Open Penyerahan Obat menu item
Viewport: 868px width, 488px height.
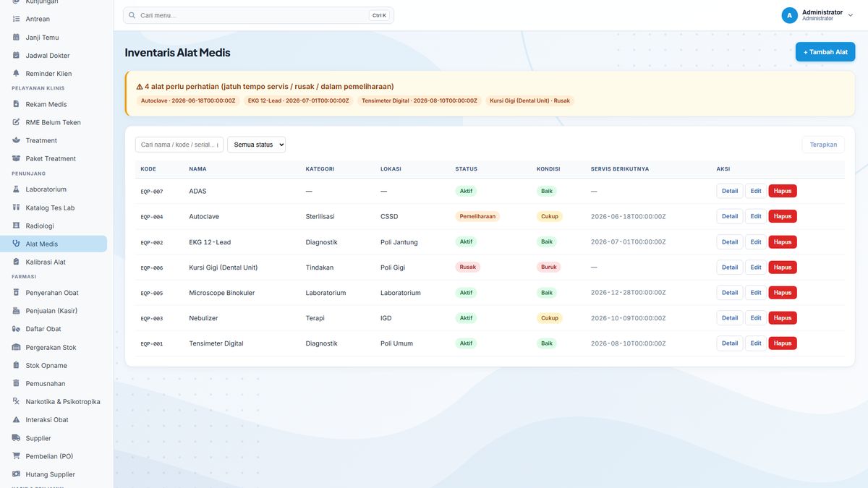54,293
